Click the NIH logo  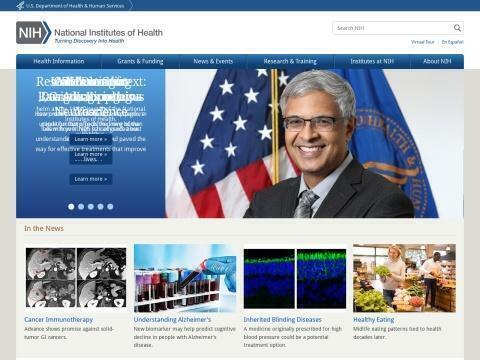point(33,33)
